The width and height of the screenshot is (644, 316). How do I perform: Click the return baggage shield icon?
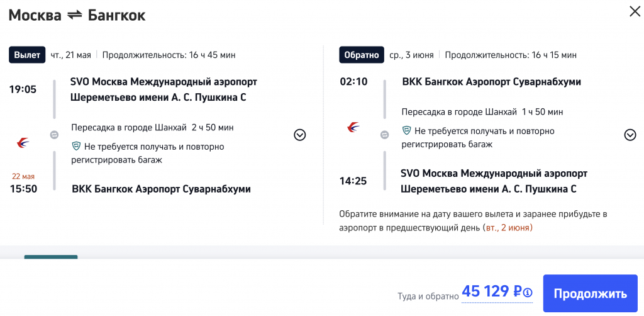pos(406,131)
